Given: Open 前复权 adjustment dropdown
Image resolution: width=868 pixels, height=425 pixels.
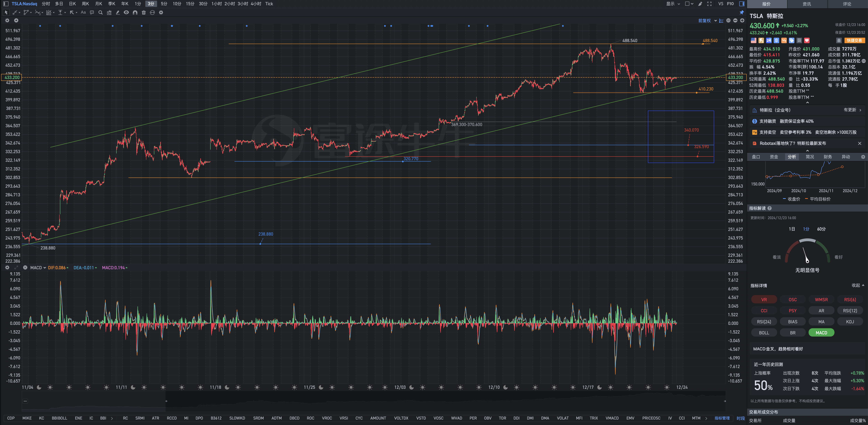Looking at the screenshot, I should [707, 21].
